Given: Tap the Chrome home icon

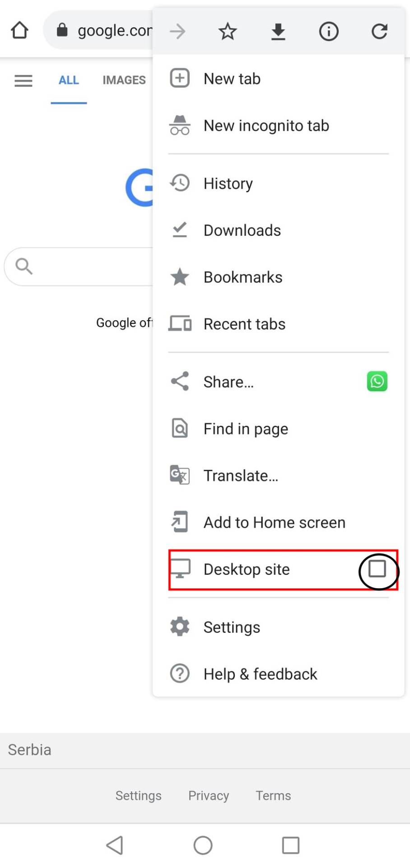Looking at the screenshot, I should (x=19, y=31).
